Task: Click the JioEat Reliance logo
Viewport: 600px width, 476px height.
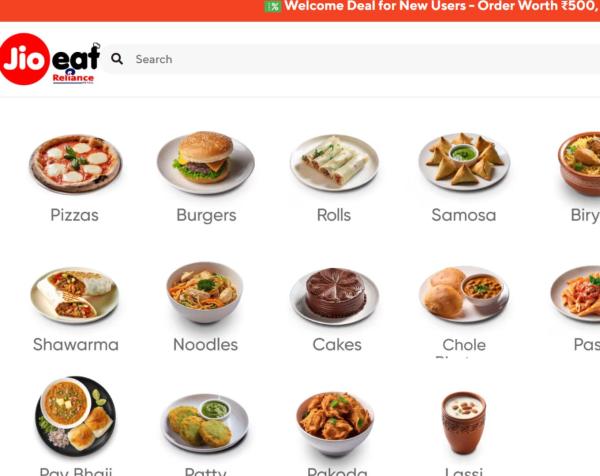Action: (50, 59)
